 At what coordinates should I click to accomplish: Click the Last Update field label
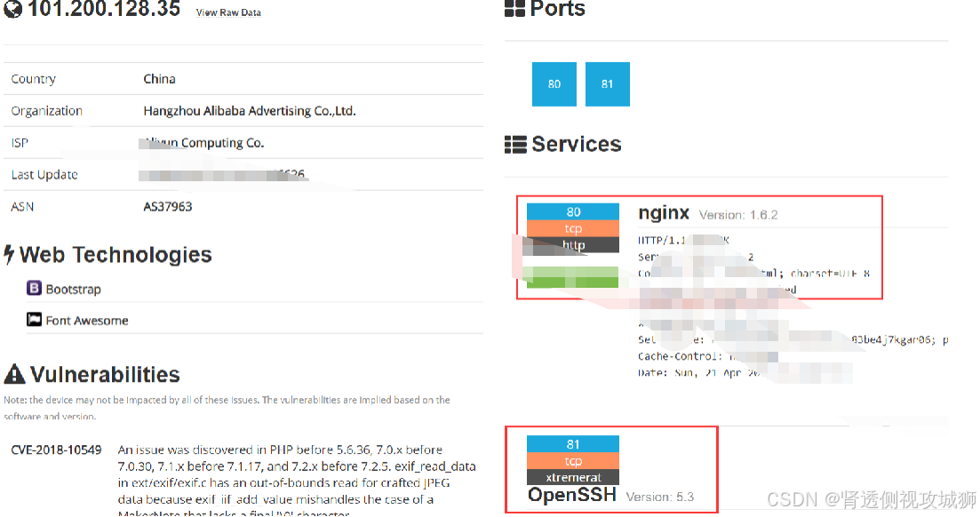[x=44, y=174]
